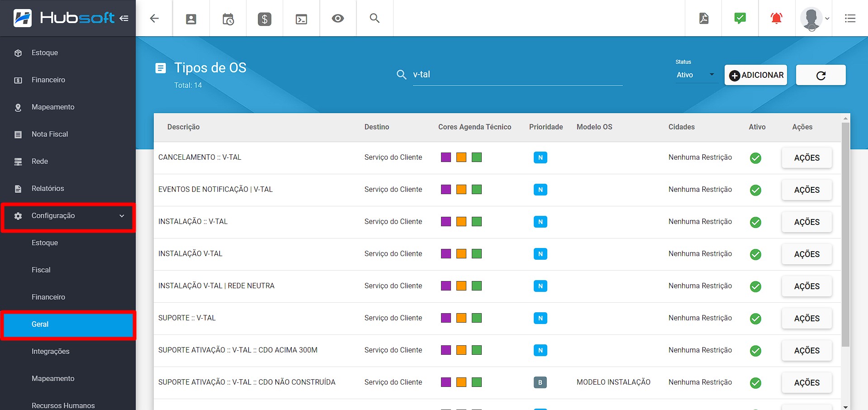Screen dimensions: 868x410
Task: Toggle the Ativo check for INSTALAÇÃO :: V-TAL
Action: point(755,222)
